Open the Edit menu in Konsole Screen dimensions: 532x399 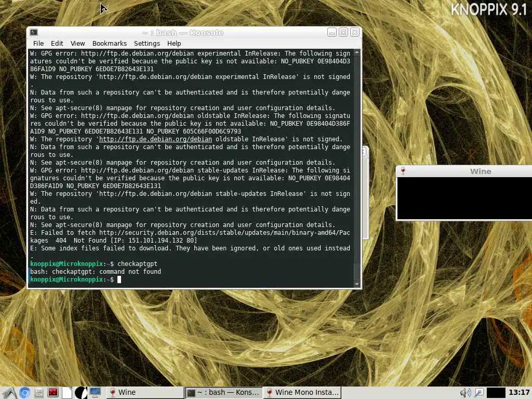coord(57,44)
